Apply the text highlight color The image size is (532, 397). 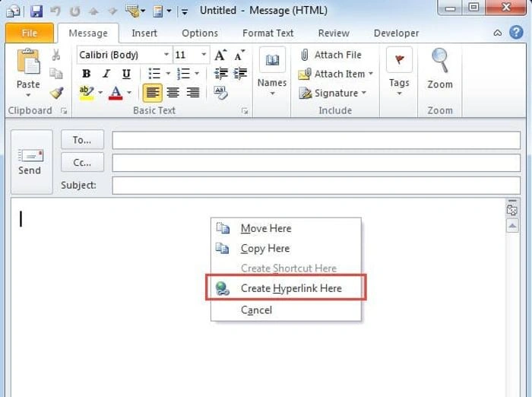[87, 93]
